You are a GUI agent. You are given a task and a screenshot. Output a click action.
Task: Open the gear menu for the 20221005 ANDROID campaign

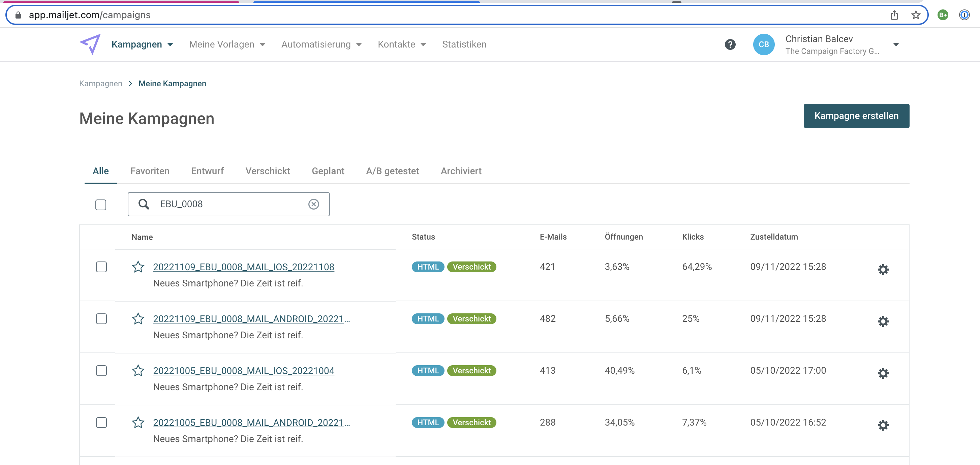tap(883, 425)
